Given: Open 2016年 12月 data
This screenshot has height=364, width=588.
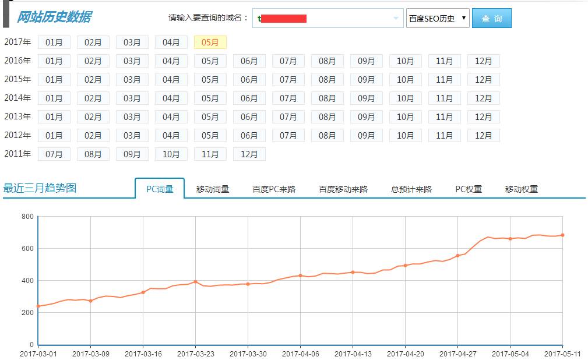Looking at the screenshot, I should click(x=483, y=61).
